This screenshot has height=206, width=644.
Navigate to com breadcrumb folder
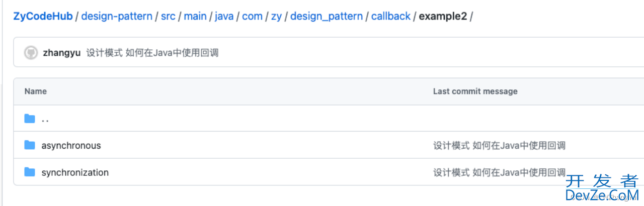[253, 16]
